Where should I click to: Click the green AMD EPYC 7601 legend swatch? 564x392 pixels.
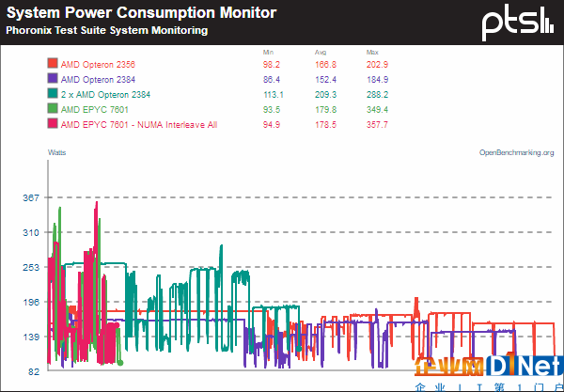click(x=53, y=108)
